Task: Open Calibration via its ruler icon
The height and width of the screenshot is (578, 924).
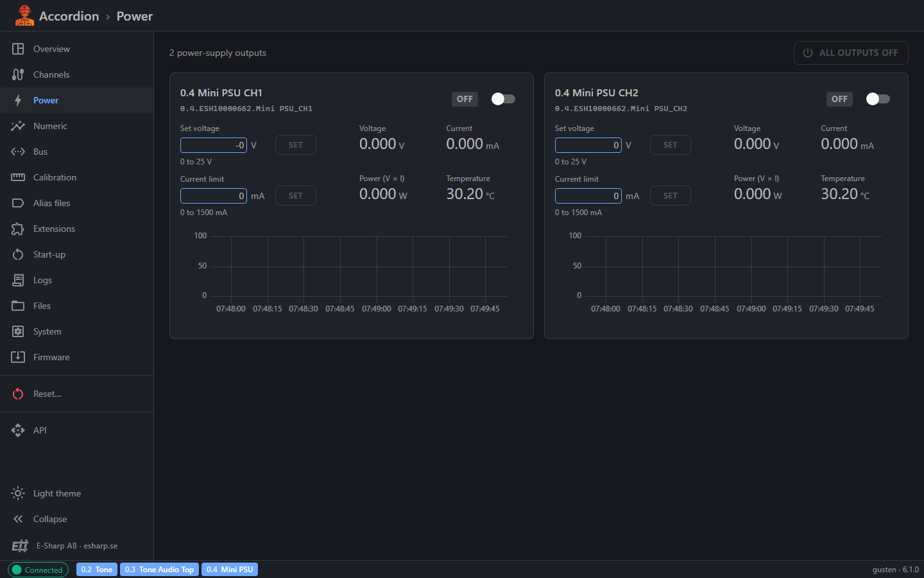Action: (x=18, y=177)
